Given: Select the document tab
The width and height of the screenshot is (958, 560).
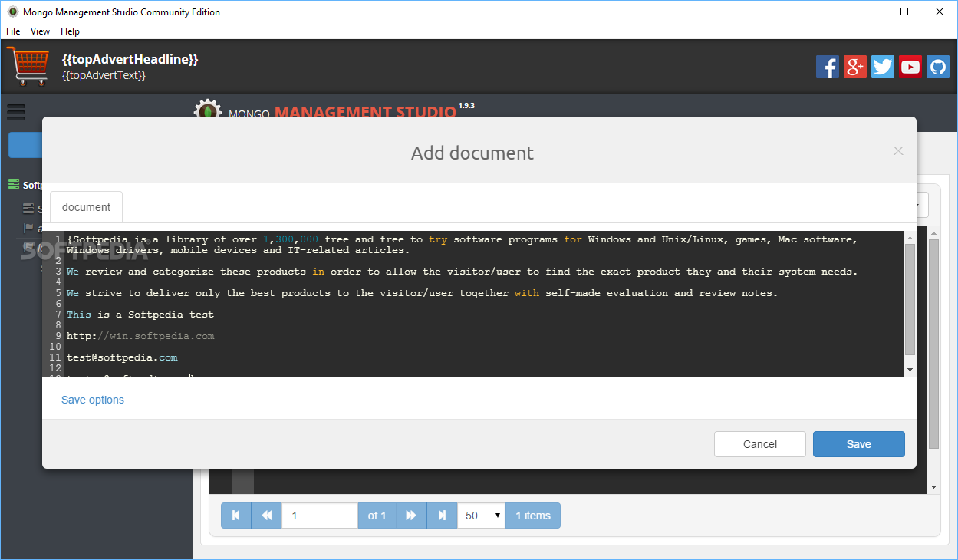Looking at the screenshot, I should (x=86, y=207).
